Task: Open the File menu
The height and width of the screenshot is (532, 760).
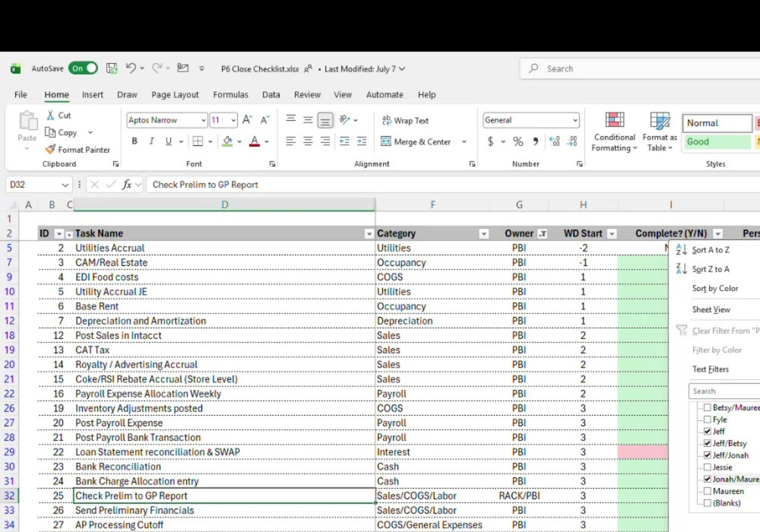Action: point(21,94)
